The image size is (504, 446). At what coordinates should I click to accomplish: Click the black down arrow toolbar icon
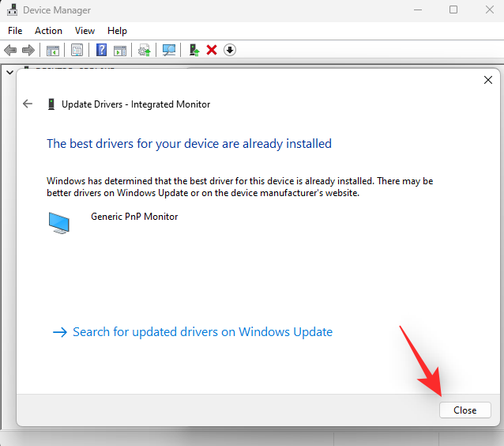230,50
